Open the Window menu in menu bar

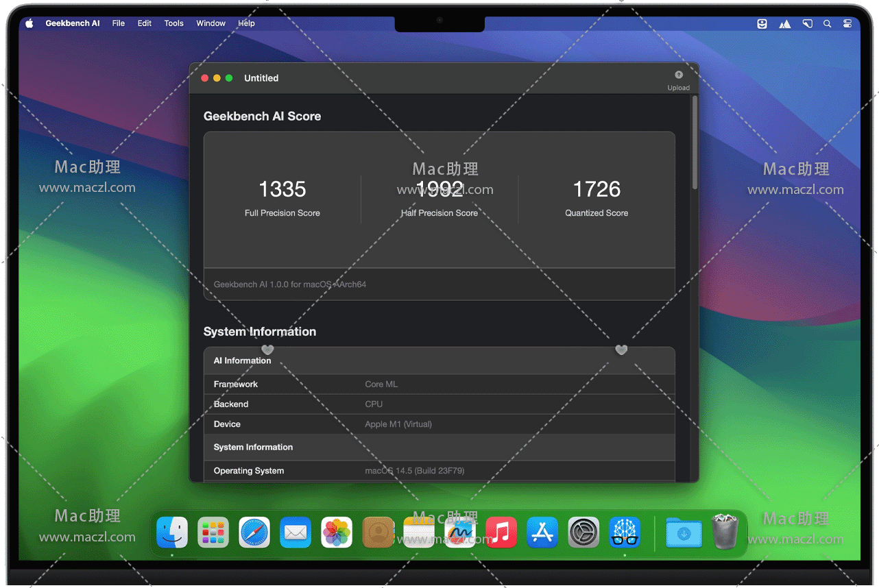point(210,23)
